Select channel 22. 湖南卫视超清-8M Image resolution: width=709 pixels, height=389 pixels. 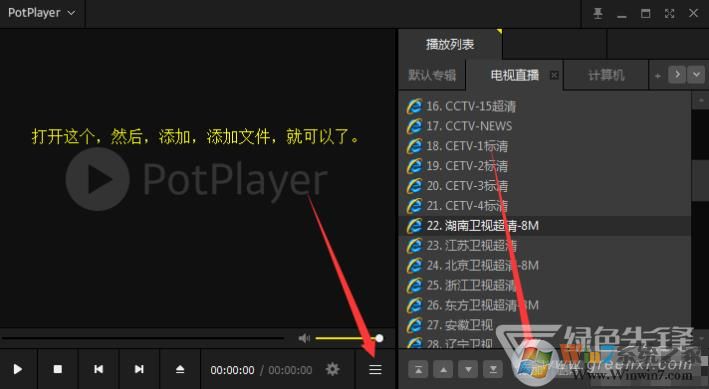tap(545, 226)
